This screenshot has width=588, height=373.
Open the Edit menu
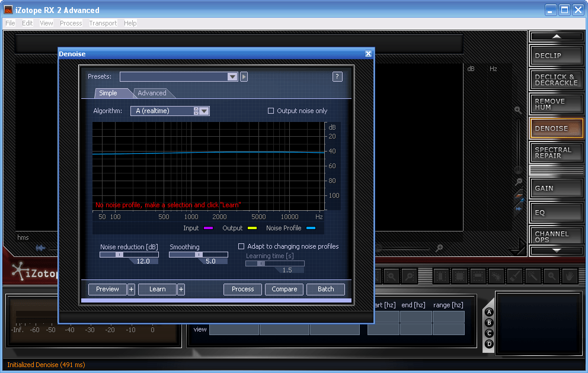tap(27, 23)
